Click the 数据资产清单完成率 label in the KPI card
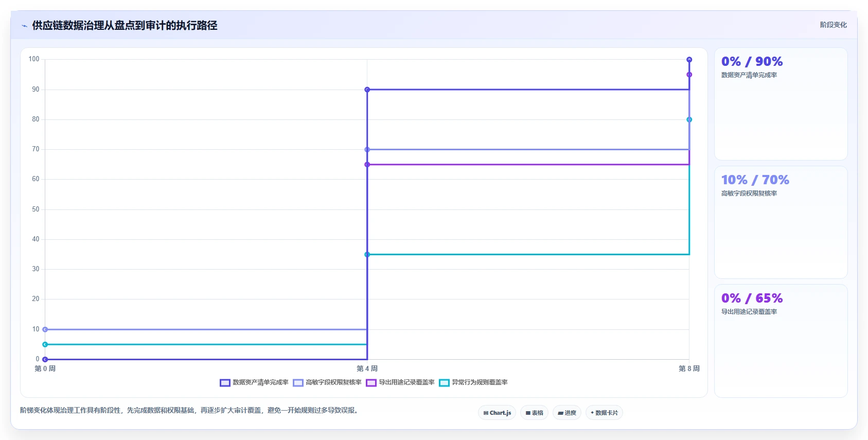 (749, 75)
